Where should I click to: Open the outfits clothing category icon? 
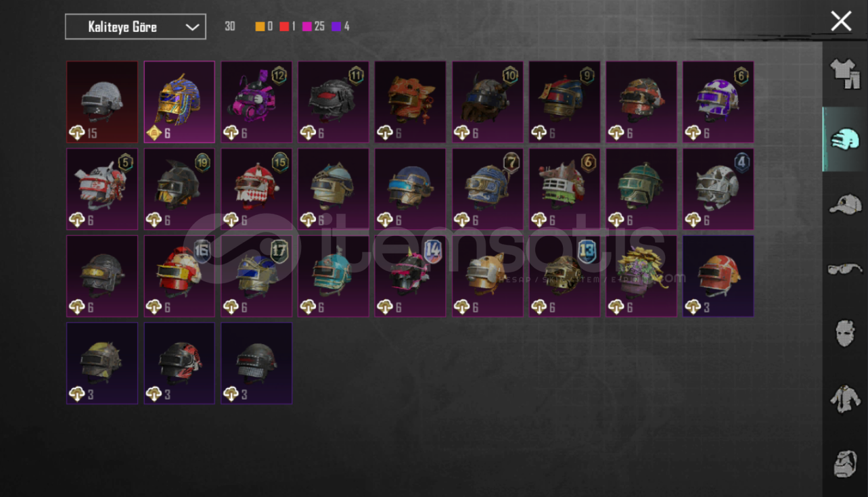coord(845,73)
